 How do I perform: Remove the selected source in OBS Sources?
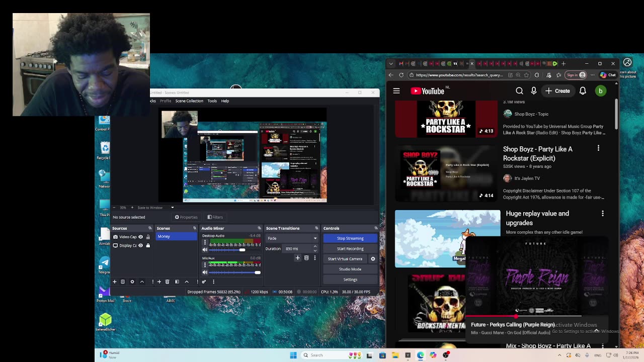[x=123, y=282]
